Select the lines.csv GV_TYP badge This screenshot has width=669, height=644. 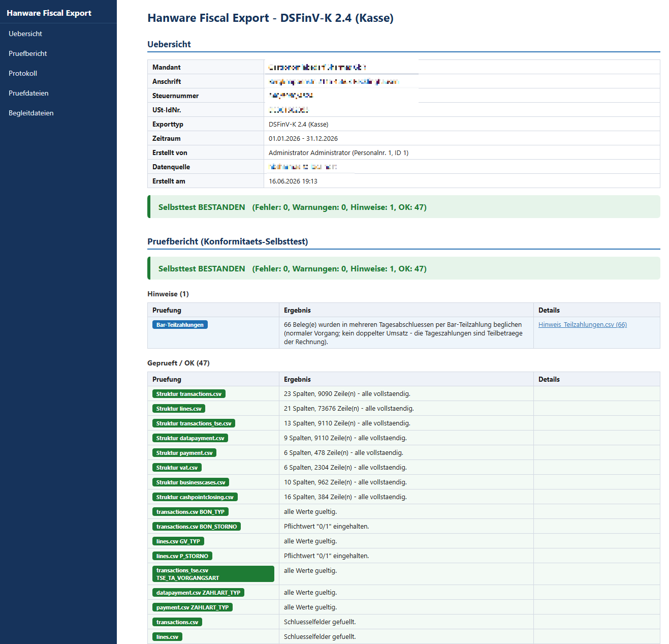178,541
